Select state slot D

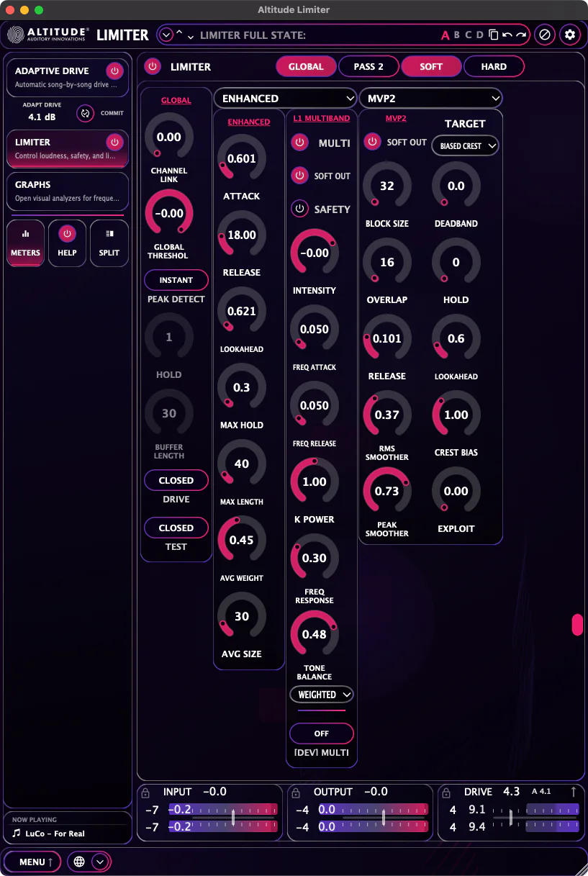480,35
